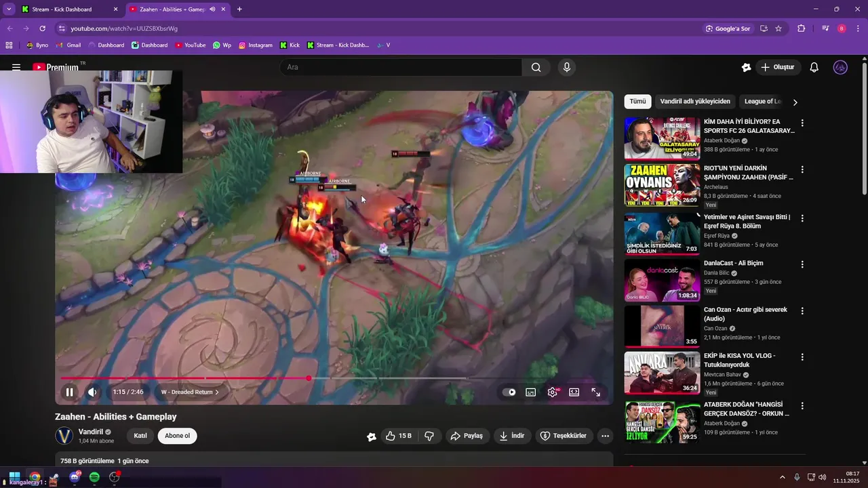This screenshot has width=868, height=488.
Task: Open the Vandiril channel name link
Action: (x=91, y=432)
